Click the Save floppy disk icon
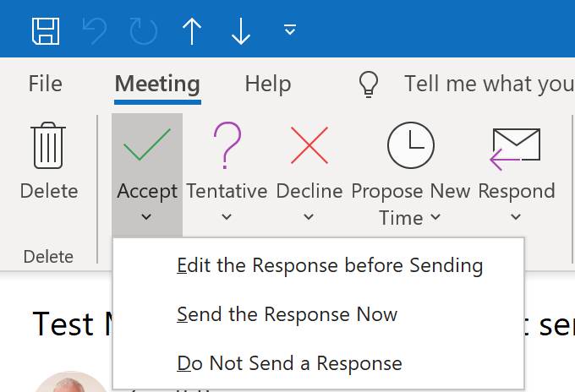Viewport: 575px width, 392px height. tap(46, 31)
